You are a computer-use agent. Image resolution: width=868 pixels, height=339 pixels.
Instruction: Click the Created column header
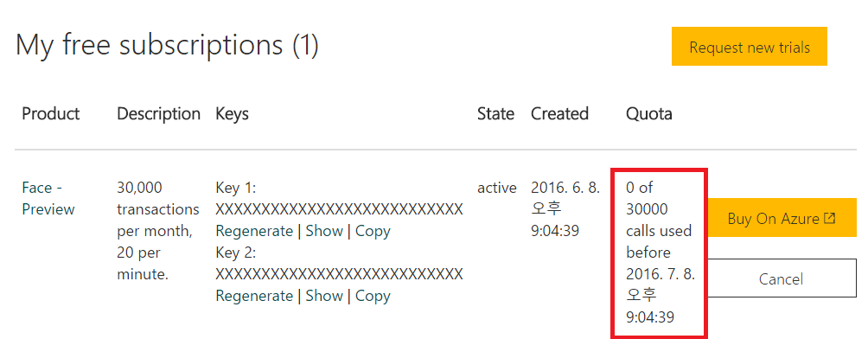(559, 113)
